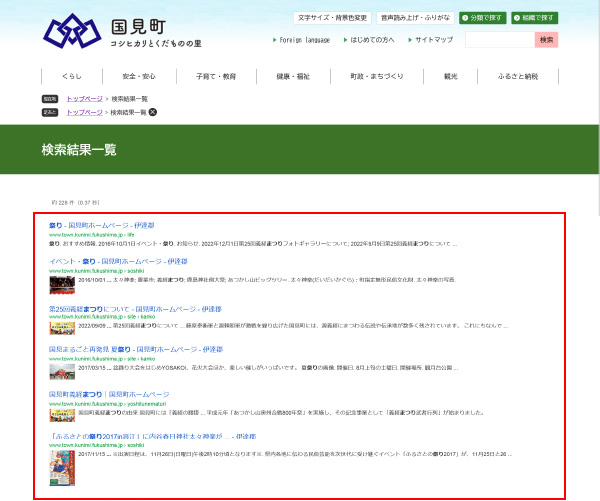Viewport: 600px width, 501px height.
Task: Click the result count text 約 228 件
Action: (75, 202)
